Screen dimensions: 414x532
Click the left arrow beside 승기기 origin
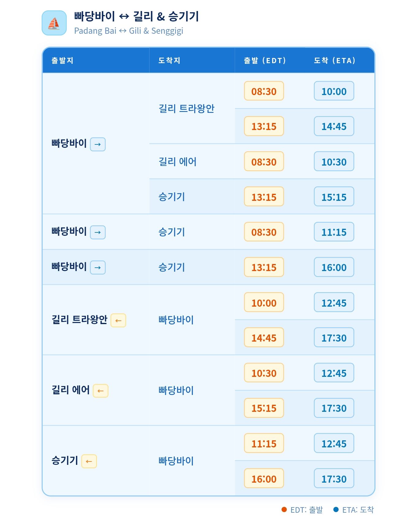(89, 461)
